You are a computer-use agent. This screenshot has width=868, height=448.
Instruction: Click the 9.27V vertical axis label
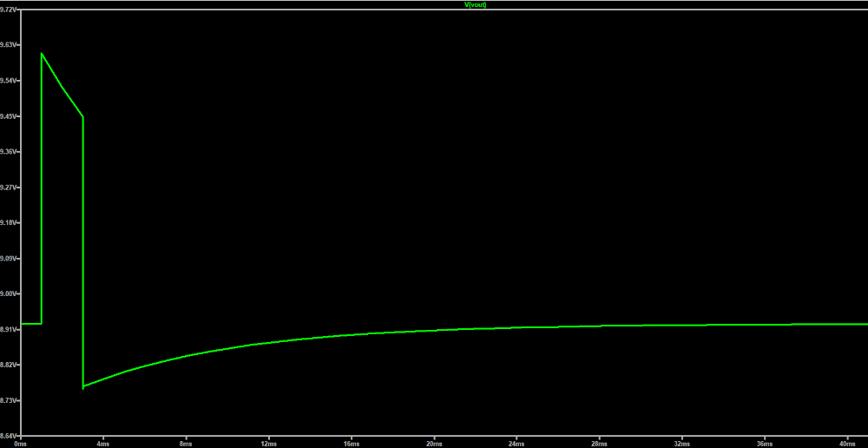pos(9,188)
